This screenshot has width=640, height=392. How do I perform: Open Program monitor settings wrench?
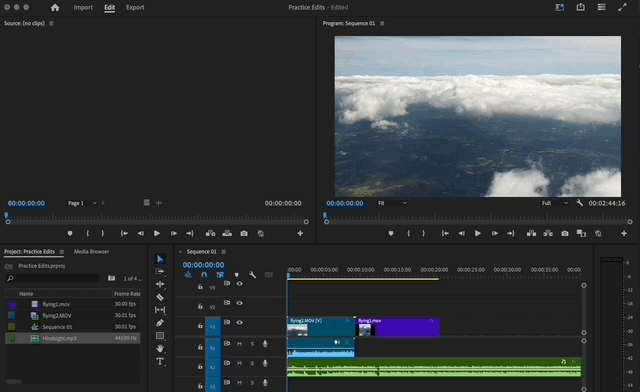(579, 203)
